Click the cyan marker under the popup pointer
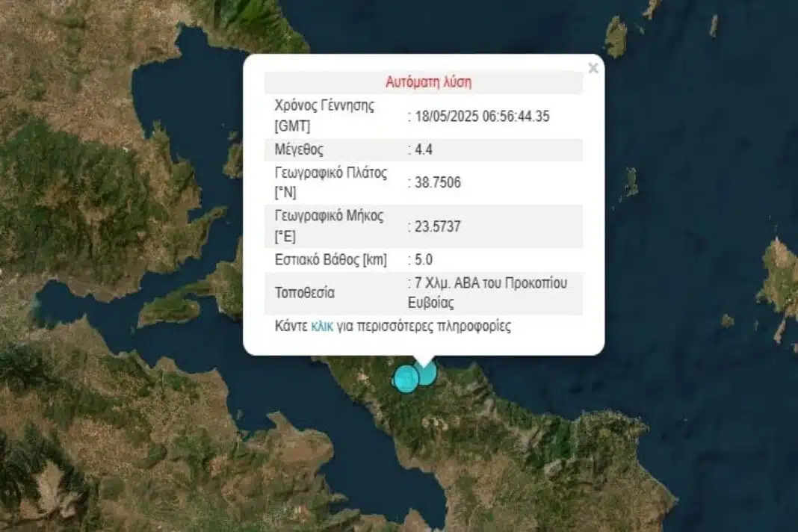Image resolution: width=798 pixels, height=532 pixels. coord(426,373)
